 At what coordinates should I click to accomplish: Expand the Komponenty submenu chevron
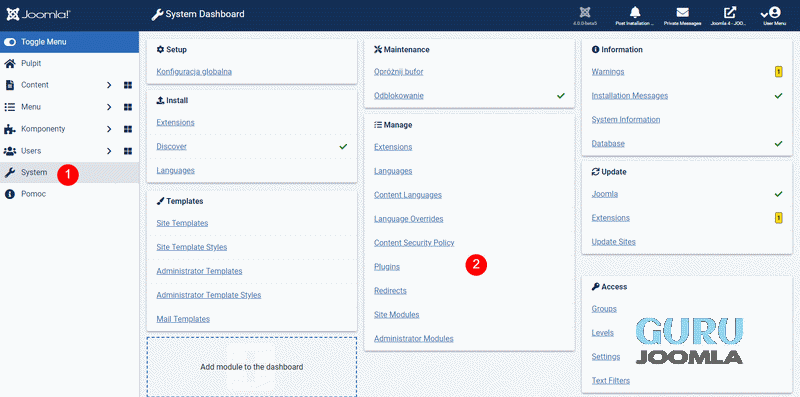(109, 129)
